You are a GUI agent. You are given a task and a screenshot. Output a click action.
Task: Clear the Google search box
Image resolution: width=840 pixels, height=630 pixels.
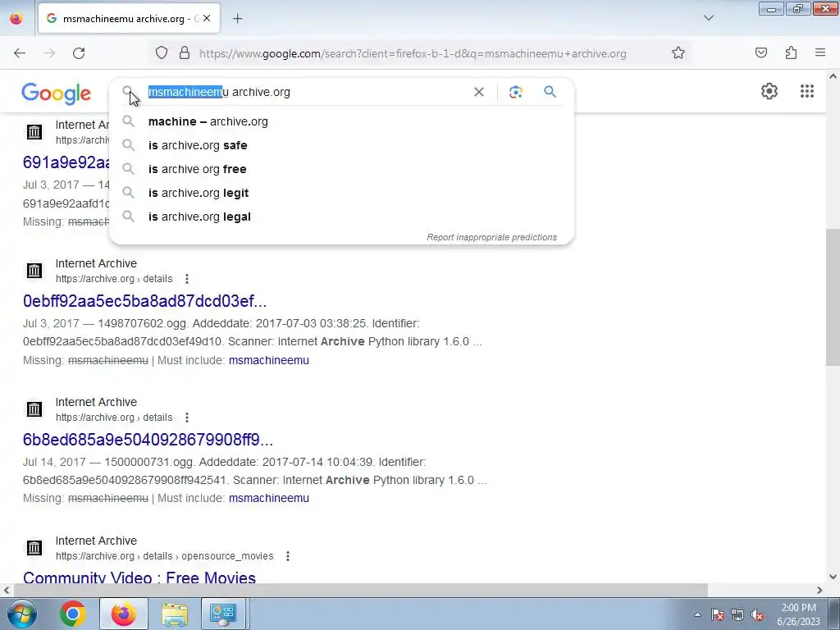pyautogui.click(x=479, y=92)
